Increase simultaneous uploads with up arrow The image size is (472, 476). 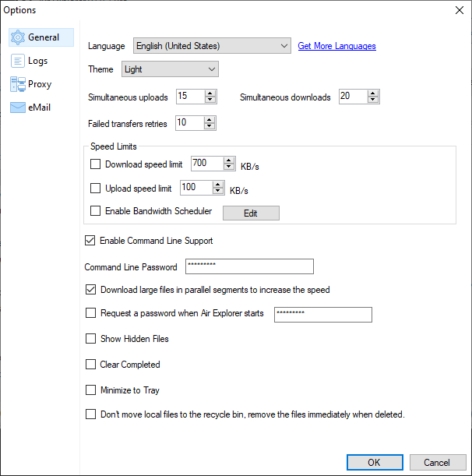pyautogui.click(x=210, y=93)
